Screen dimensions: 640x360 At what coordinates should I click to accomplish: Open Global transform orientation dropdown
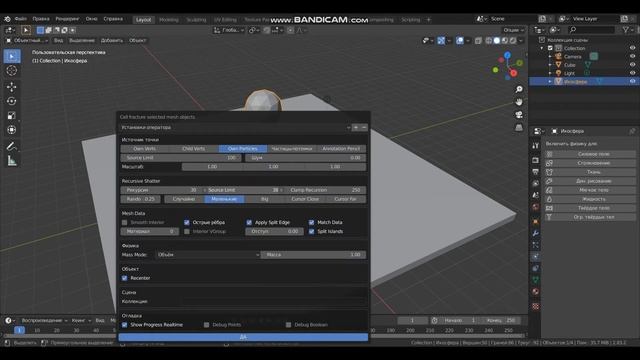pyautogui.click(x=229, y=30)
